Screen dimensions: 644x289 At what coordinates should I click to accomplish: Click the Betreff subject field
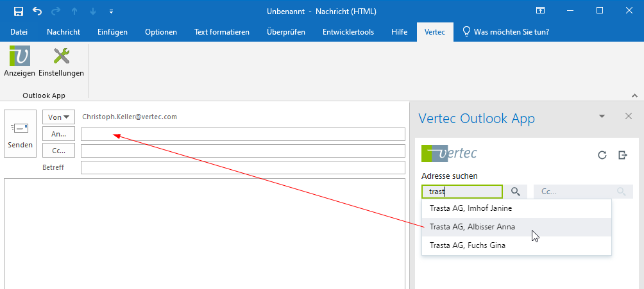point(242,168)
